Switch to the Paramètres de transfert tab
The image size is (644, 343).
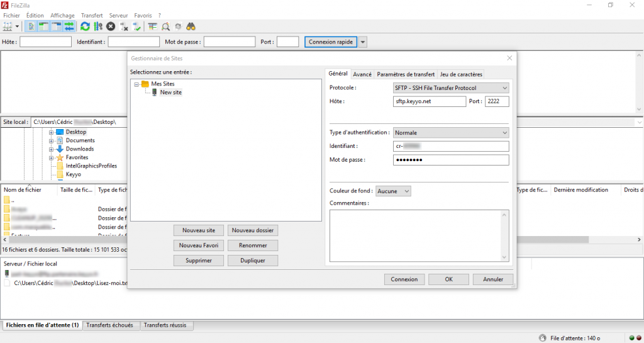click(x=406, y=74)
